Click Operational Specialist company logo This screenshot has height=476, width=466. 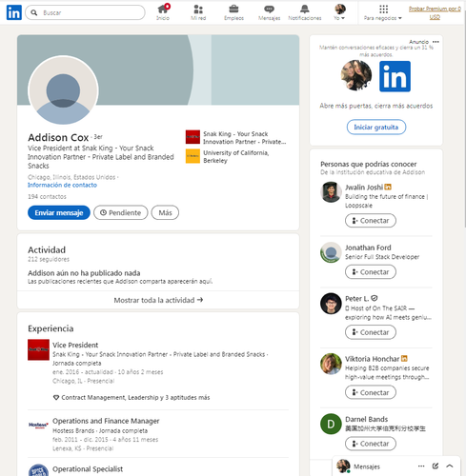pos(38,470)
